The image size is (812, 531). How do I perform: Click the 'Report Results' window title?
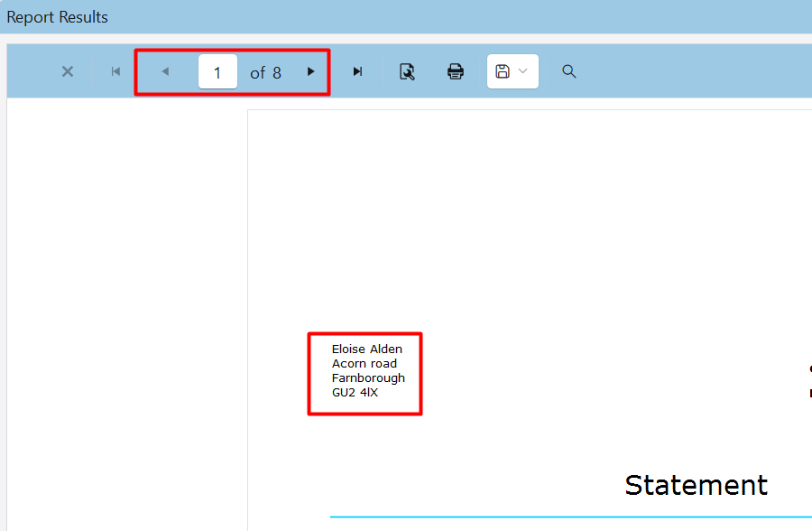(57, 17)
